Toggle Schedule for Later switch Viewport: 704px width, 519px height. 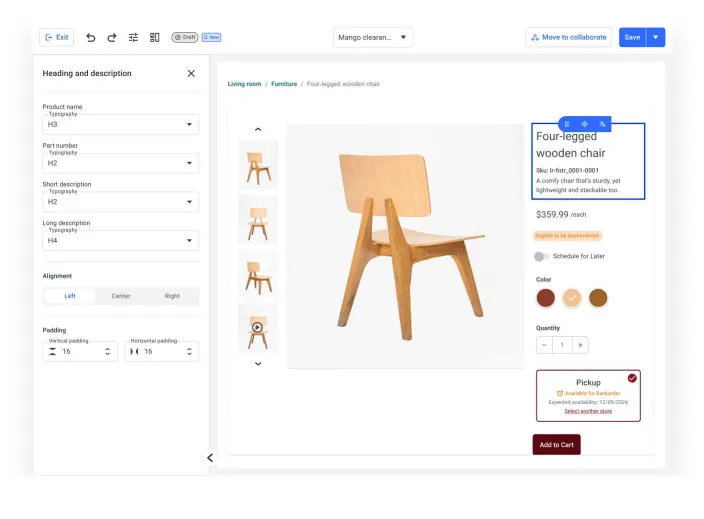541,256
